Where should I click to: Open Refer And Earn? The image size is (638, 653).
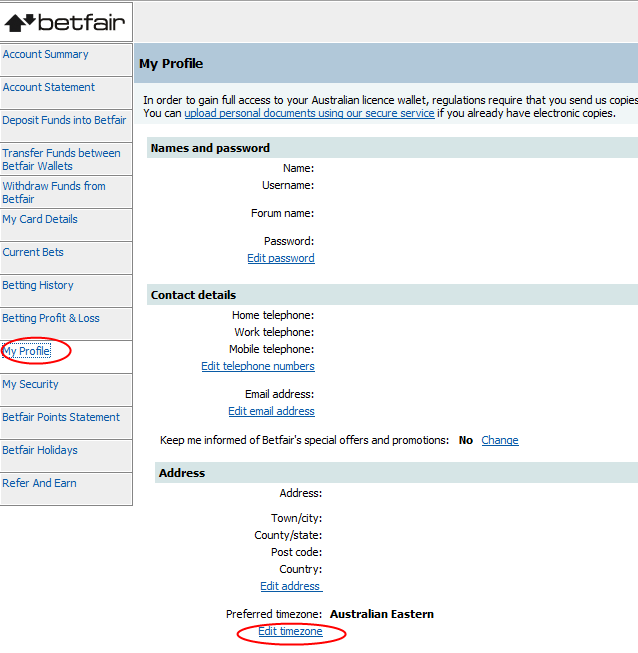tap(40, 483)
